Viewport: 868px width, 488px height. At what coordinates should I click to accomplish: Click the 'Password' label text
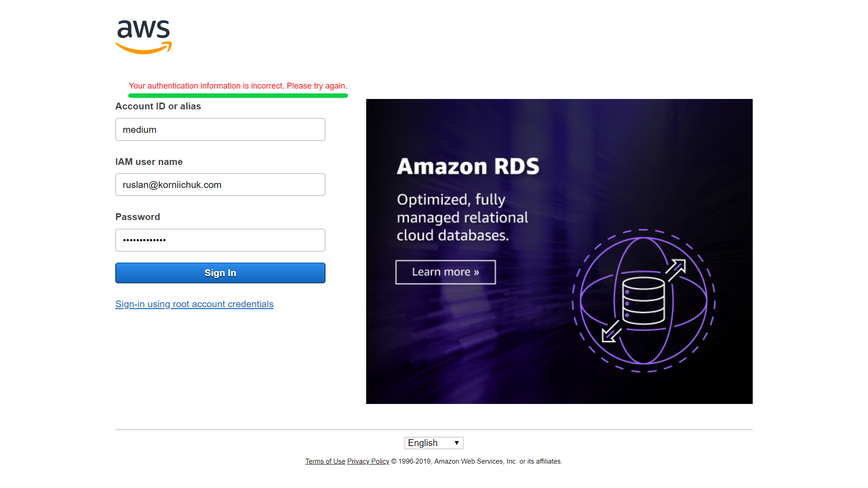137,217
